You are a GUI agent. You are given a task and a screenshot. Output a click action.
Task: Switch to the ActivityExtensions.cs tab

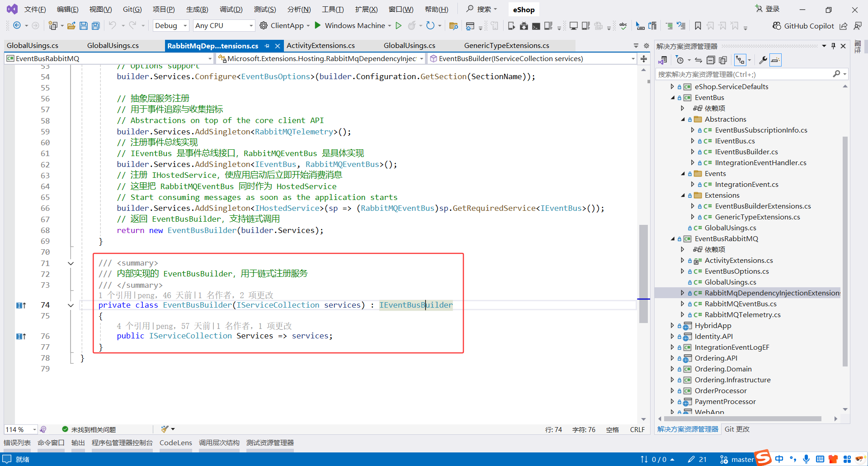pyautogui.click(x=321, y=46)
